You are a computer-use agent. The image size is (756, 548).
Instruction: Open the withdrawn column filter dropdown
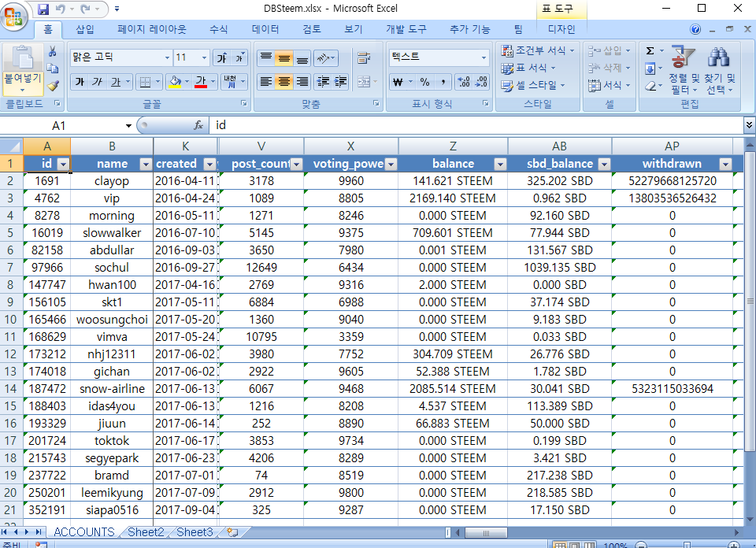pos(725,165)
